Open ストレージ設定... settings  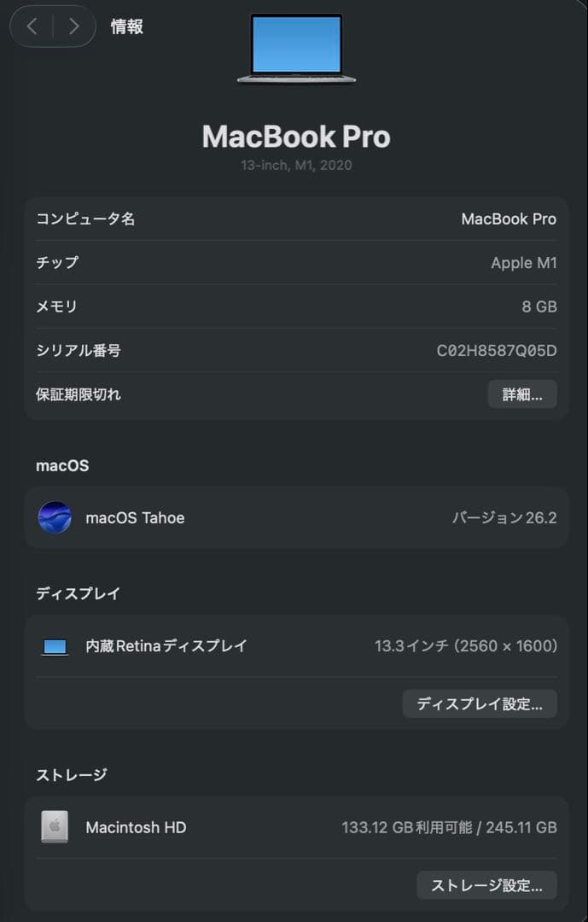tap(486, 885)
